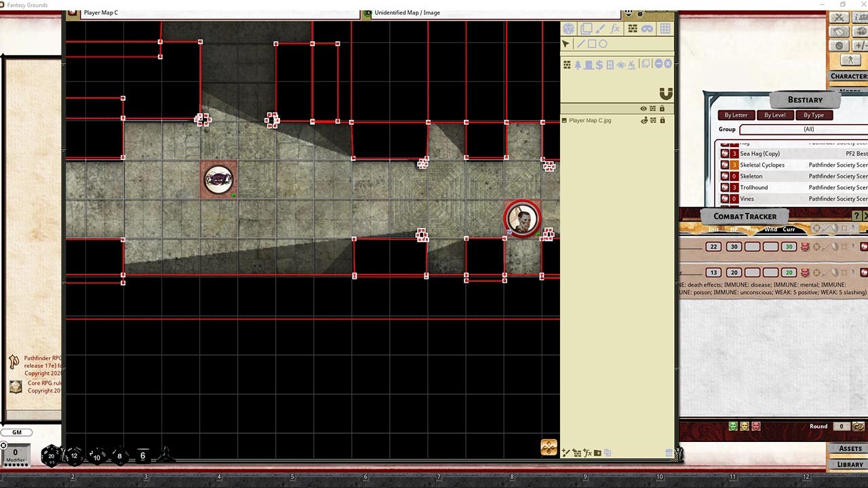Select the circle occluder drawing tool
Screen dimensions: 868x488
coord(603,43)
